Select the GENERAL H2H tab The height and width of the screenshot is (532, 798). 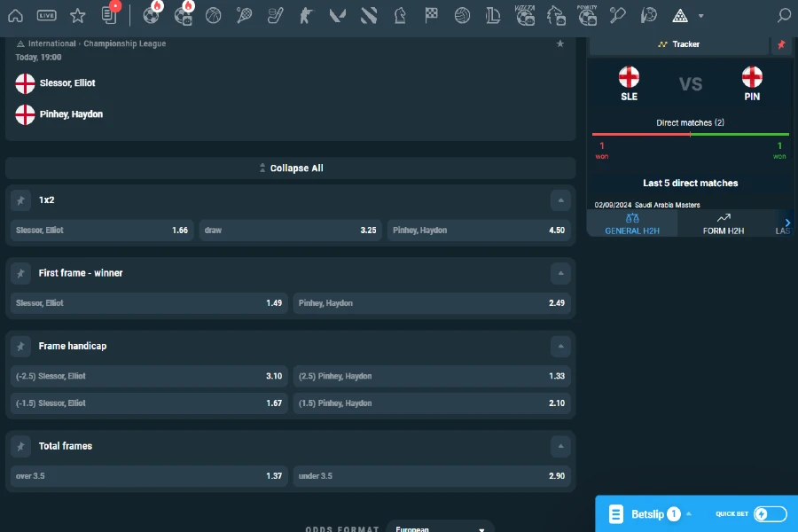coord(631,223)
